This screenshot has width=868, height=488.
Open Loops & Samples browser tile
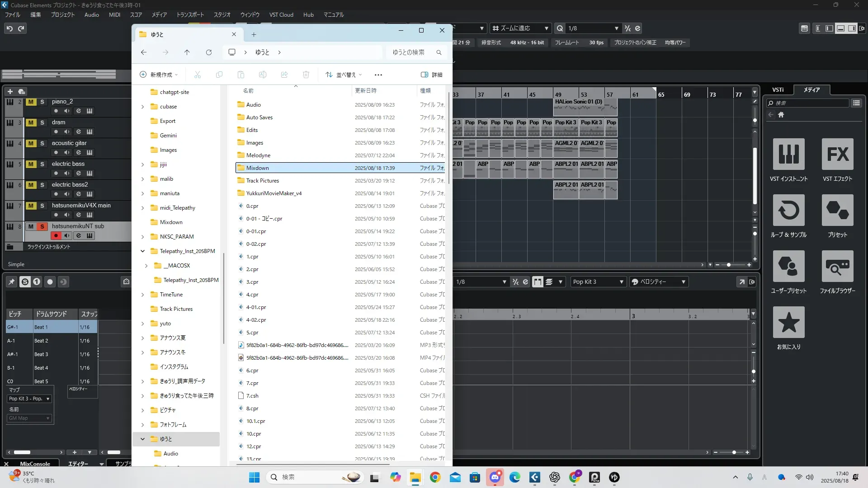[788, 211]
